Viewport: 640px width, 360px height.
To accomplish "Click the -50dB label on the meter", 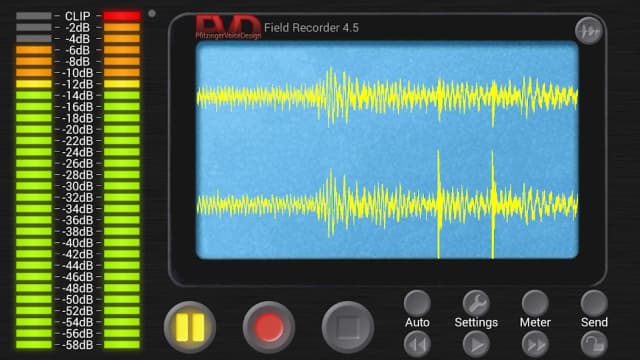I will [78, 300].
